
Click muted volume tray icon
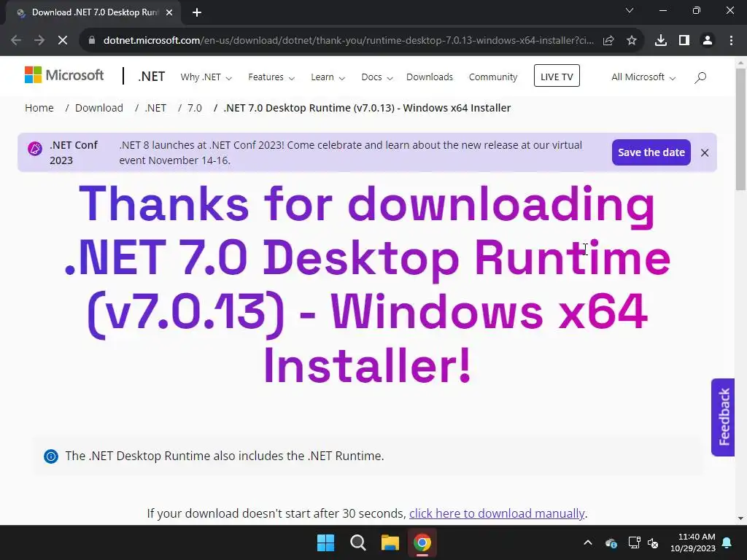pos(653,542)
